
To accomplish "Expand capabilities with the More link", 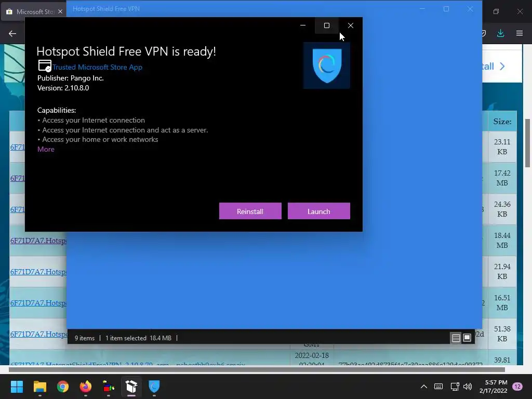I will point(46,149).
